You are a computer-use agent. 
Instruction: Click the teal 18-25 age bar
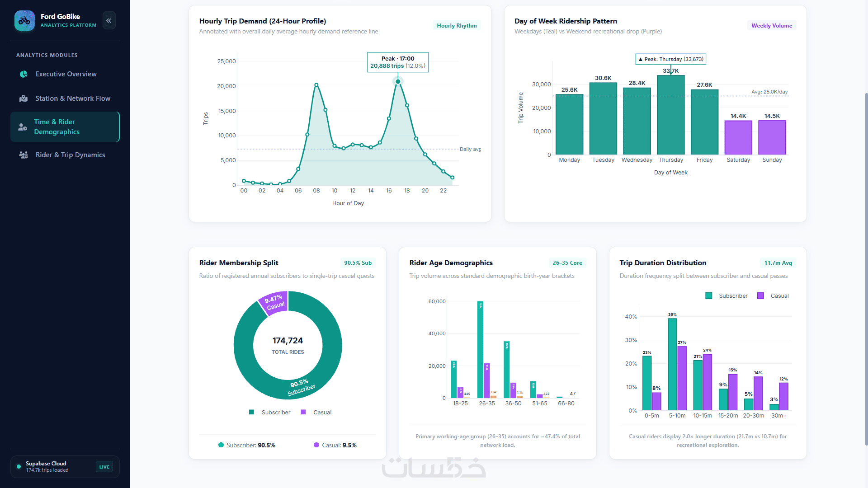coord(454,380)
